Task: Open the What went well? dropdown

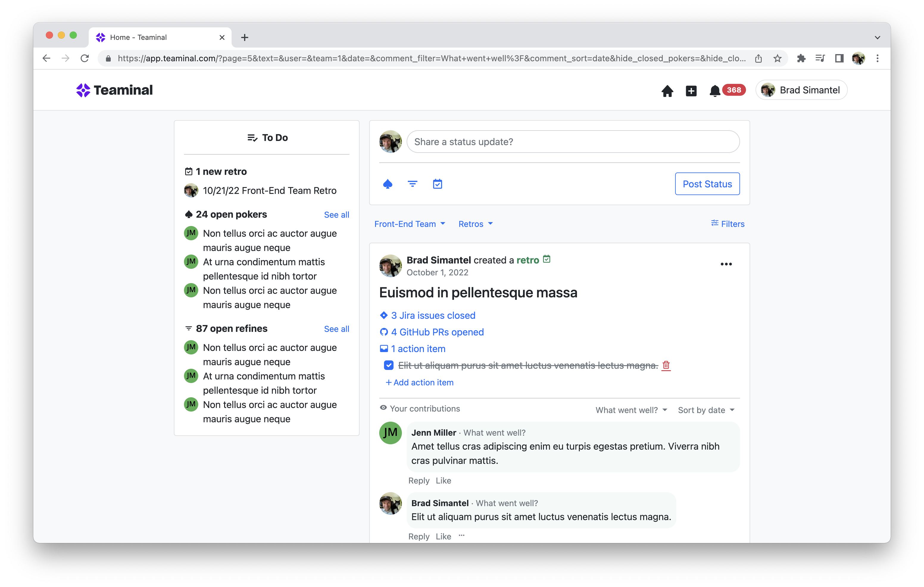Action: (631, 410)
